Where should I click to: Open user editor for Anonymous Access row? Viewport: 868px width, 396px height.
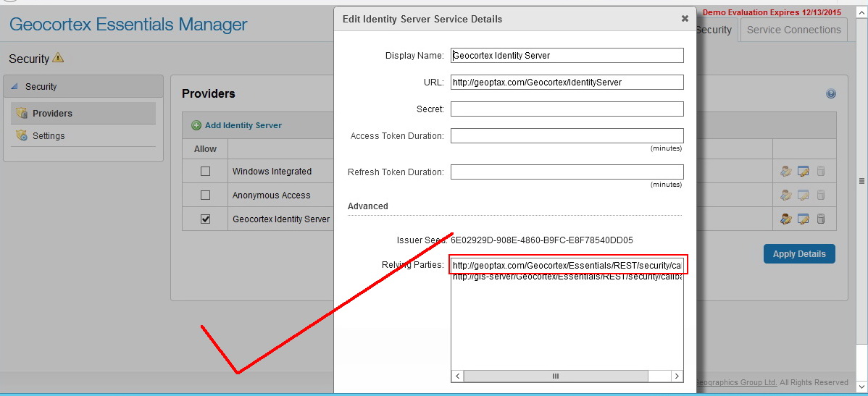pyautogui.click(x=785, y=195)
